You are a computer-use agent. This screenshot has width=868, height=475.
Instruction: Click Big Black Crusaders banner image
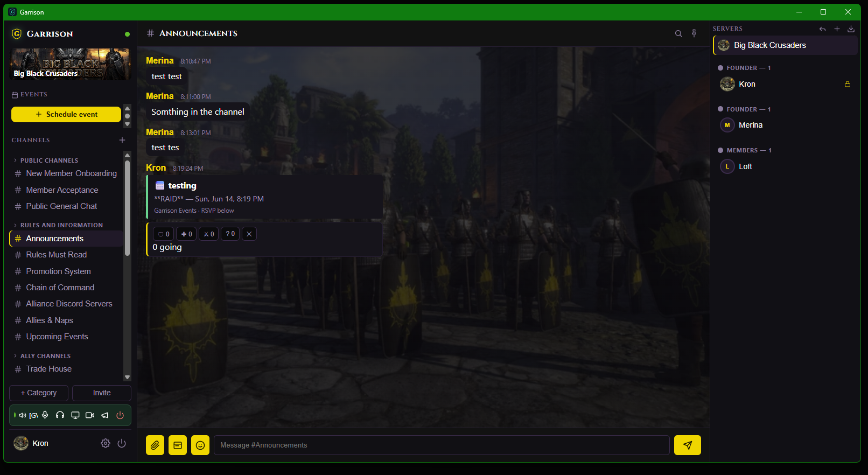pos(71,64)
